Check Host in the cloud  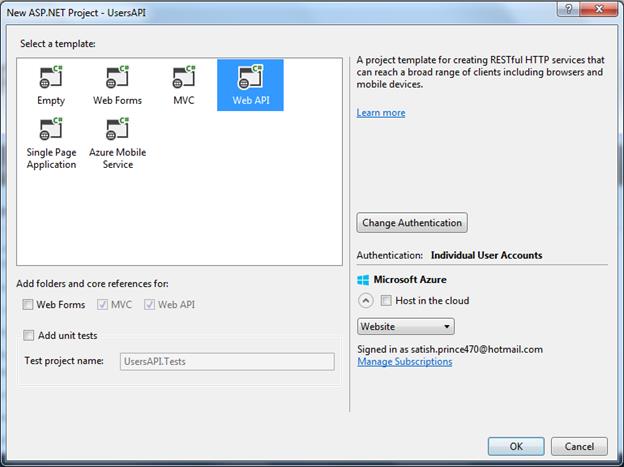(x=386, y=300)
